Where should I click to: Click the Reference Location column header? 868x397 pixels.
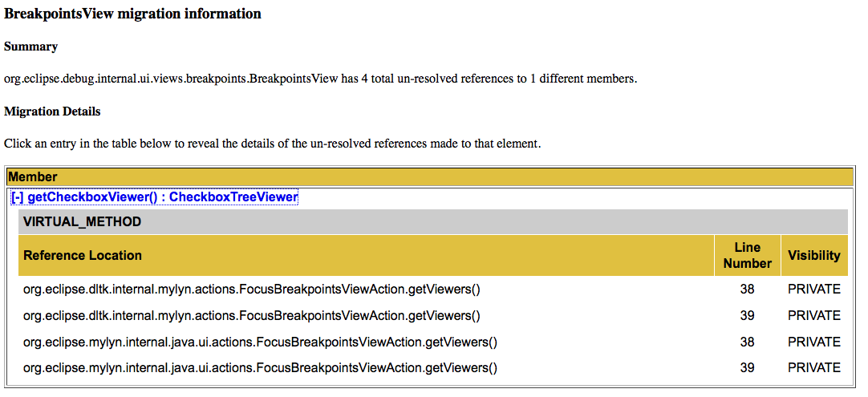coord(366,256)
